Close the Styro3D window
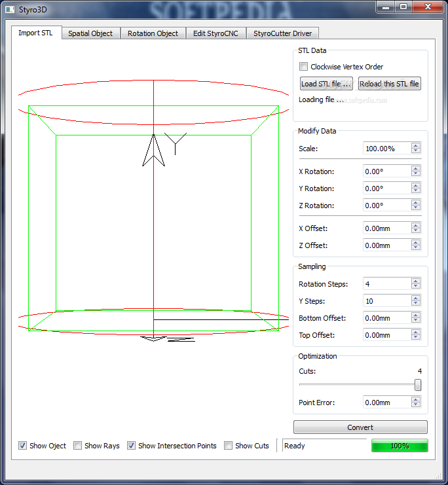The height and width of the screenshot is (485, 448). [x=428, y=7]
